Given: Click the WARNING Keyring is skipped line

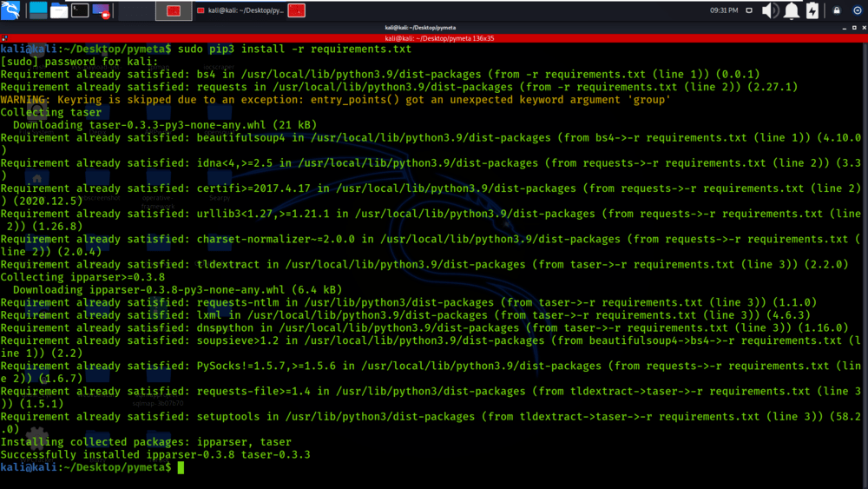Looking at the screenshot, I should coord(335,100).
